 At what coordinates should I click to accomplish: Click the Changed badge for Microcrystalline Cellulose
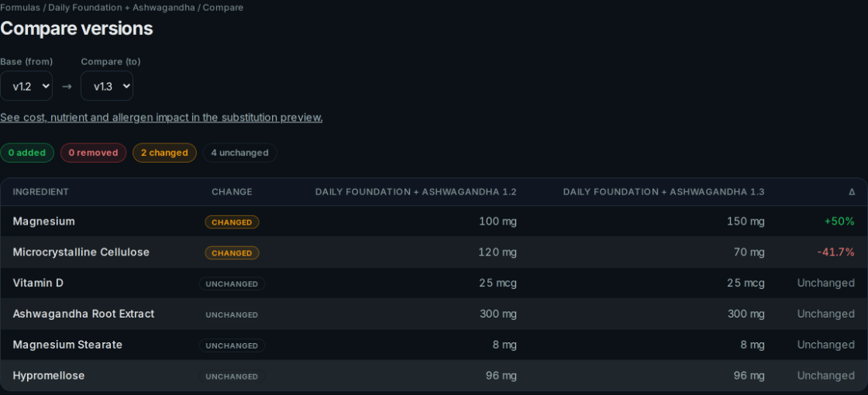[232, 252]
